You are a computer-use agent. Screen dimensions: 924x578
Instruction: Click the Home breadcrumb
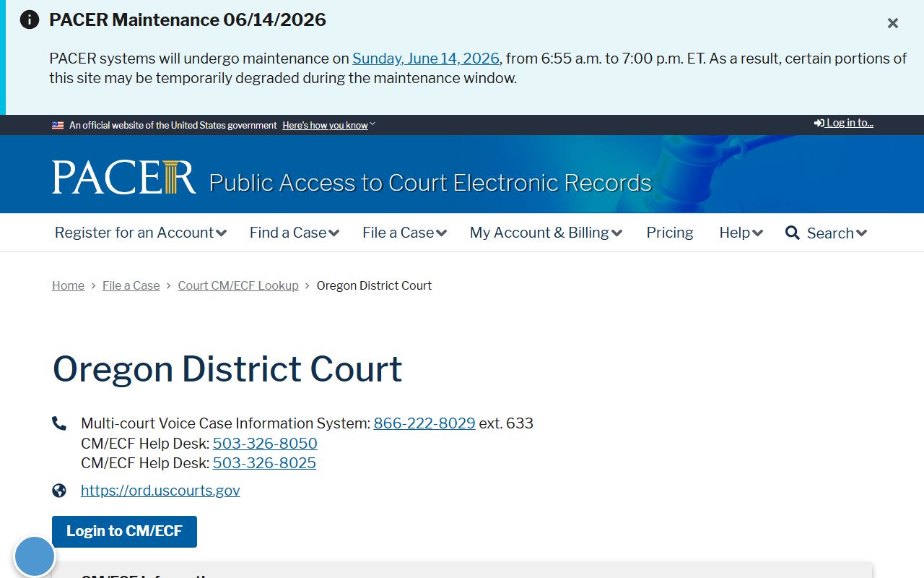[68, 285]
